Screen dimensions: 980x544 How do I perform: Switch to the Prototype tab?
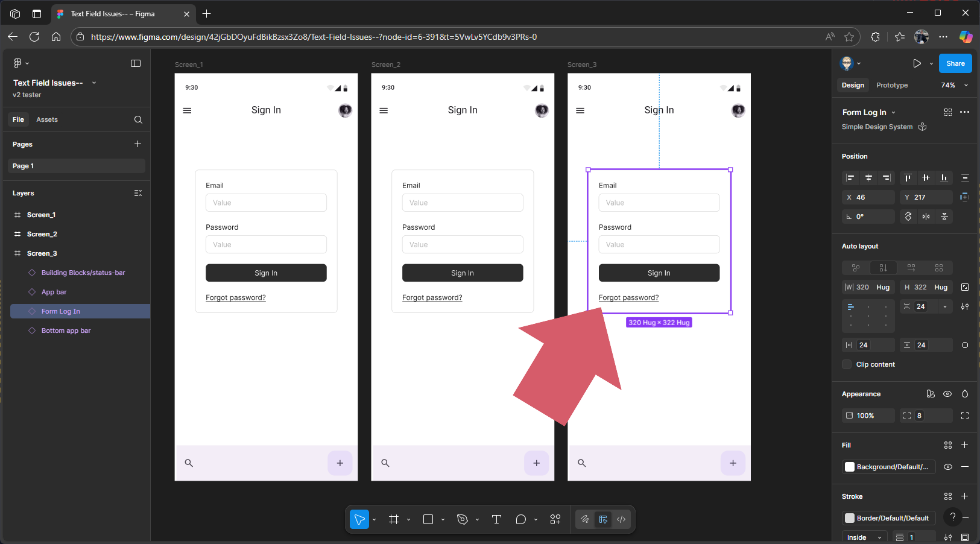pyautogui.click(x=891, y=85)
